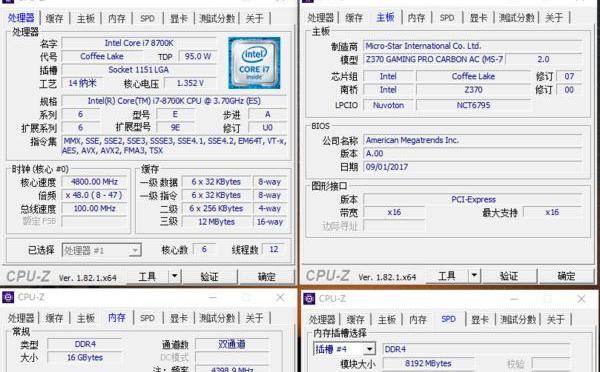Click the 100.00 MHz bus speed value
600x372 pixels.
tap(94, 209)
